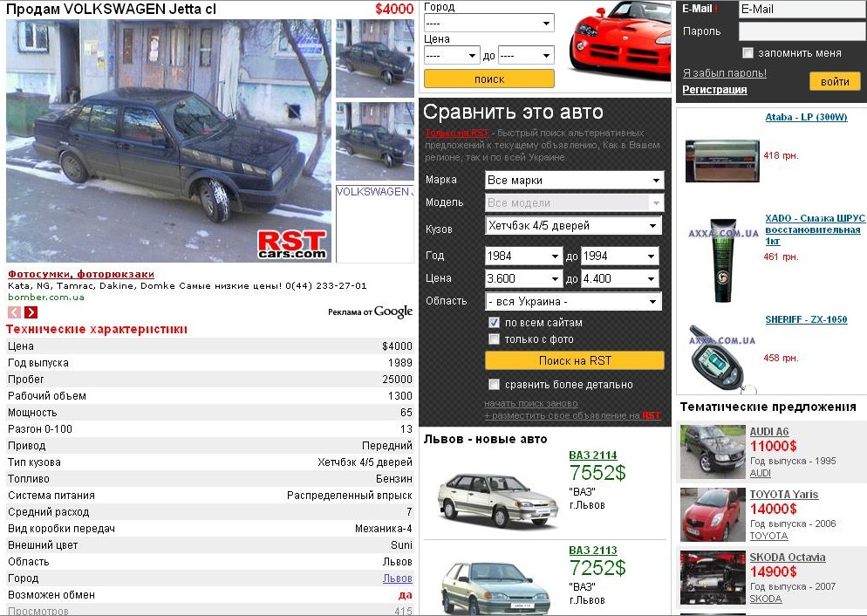Open the 'Я забыл пароль!' link
867x616 pixels.
coord(724,73)
